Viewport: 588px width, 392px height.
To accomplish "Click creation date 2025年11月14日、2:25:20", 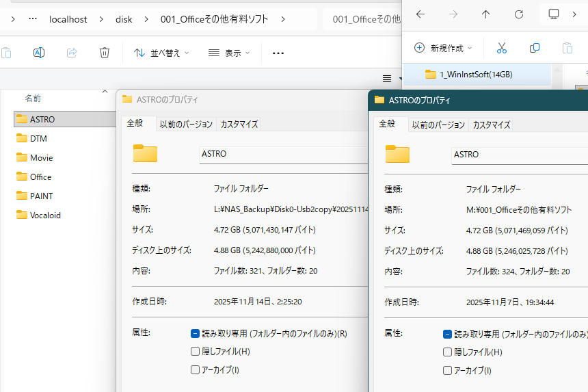I will coord(258,302).
